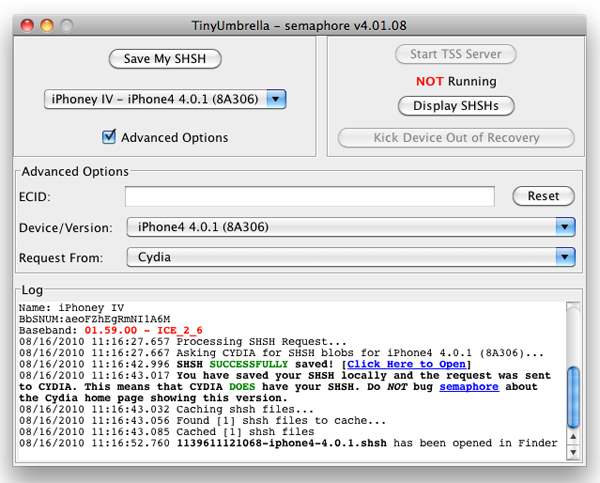Close the TinyUmbrella window with the red button
Screen dimensions: 600x483
coord(27,26)
